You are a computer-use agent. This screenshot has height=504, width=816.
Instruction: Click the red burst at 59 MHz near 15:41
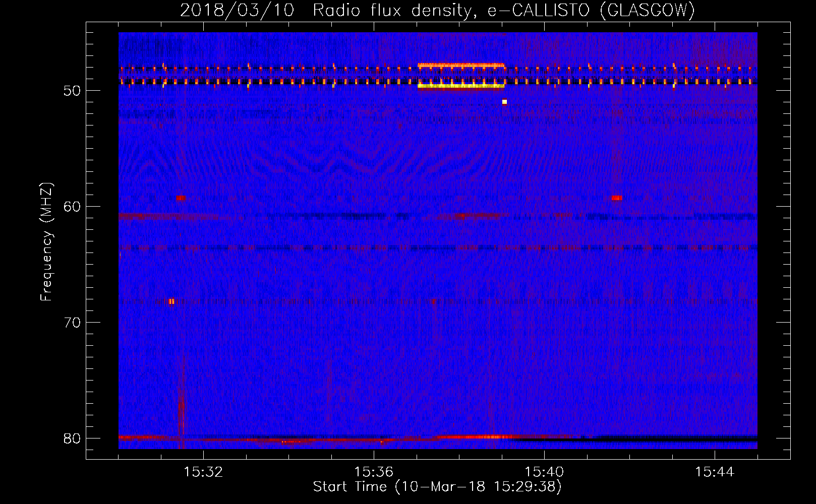[x=616, y=198]
